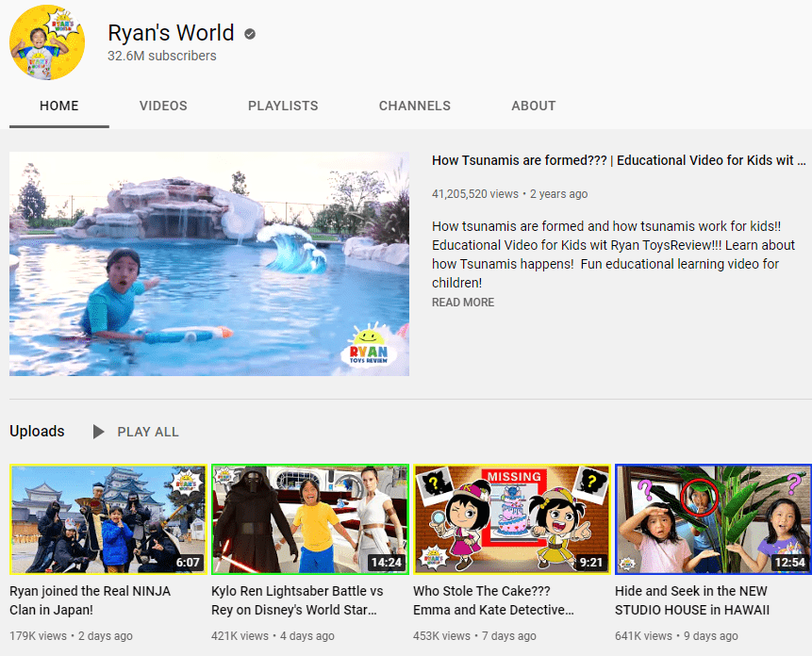
Task: Click the Ryan ToysReview logo on featured video
Action: [369, 347]
